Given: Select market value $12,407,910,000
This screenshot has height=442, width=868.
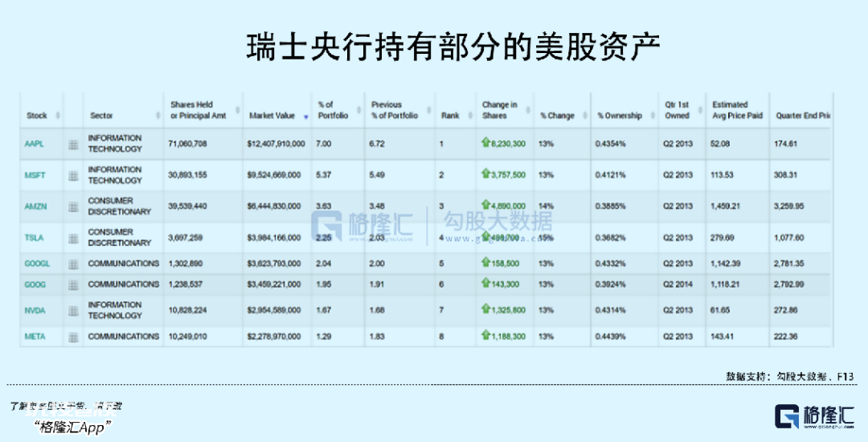Looking at the screenshot, I should [x=276, y=144].
